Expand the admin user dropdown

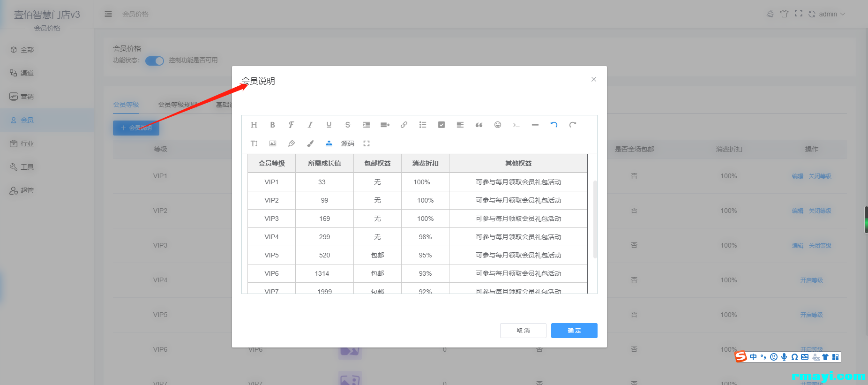[x=832, y=14]
